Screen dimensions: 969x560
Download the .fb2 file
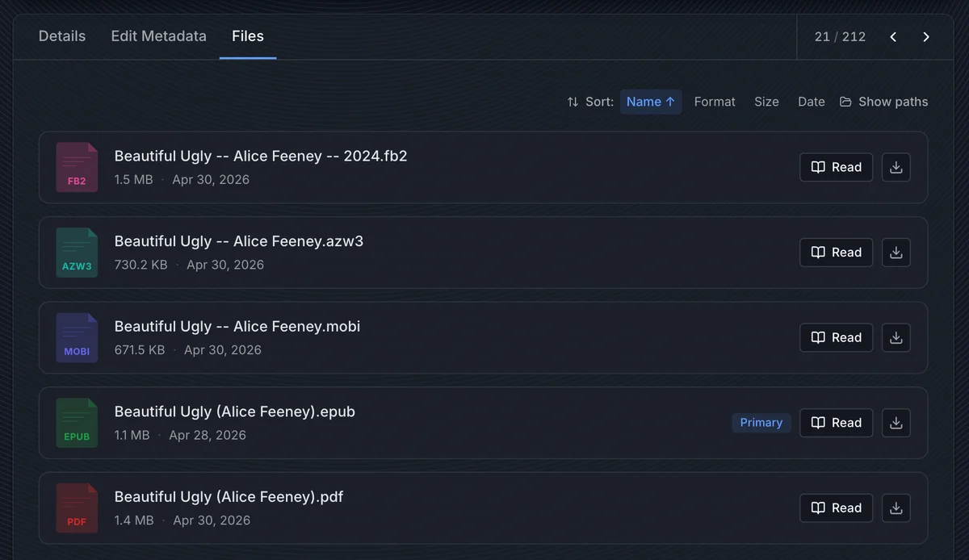point(896,167)
